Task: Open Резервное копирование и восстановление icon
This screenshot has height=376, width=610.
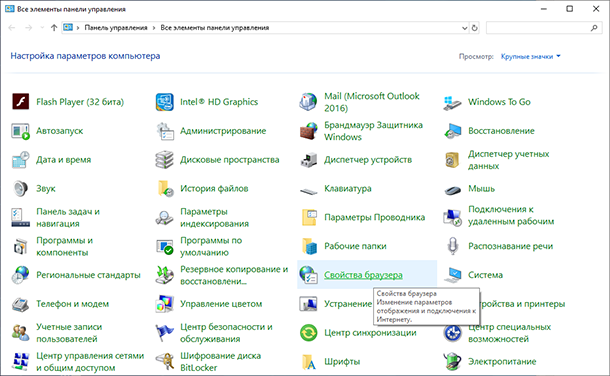Action: (165, 275)
